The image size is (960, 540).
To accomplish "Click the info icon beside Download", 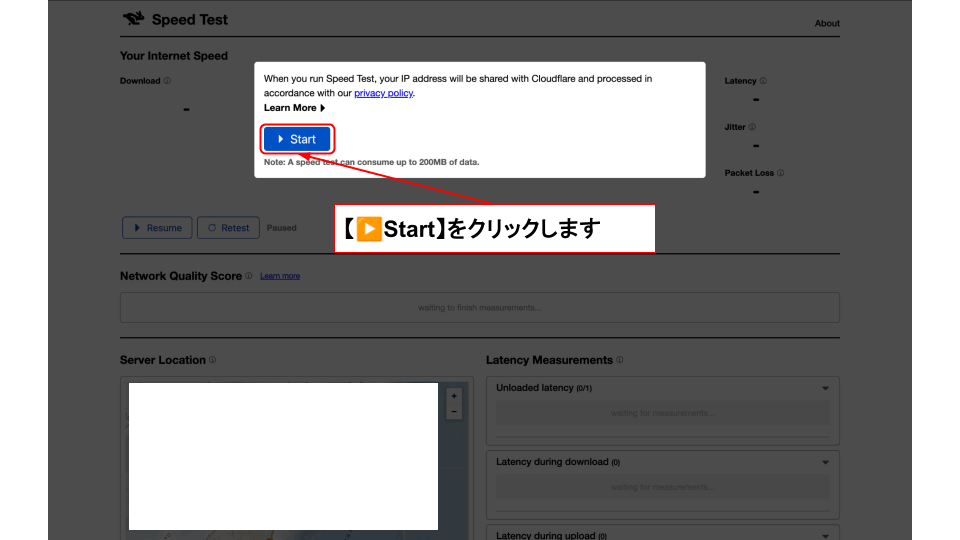I will click(x=167, y=81).
